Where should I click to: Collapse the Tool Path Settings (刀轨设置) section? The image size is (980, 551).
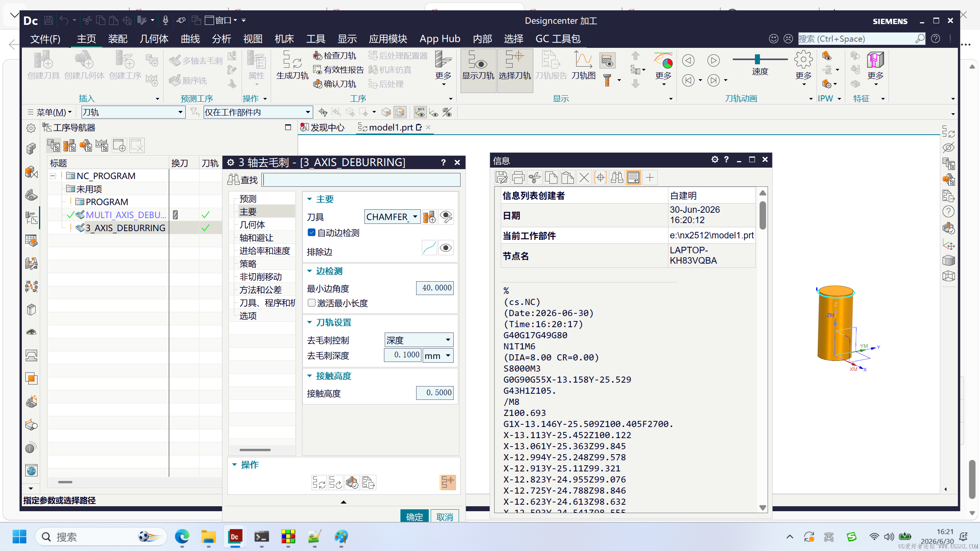(x=309, y=323)
